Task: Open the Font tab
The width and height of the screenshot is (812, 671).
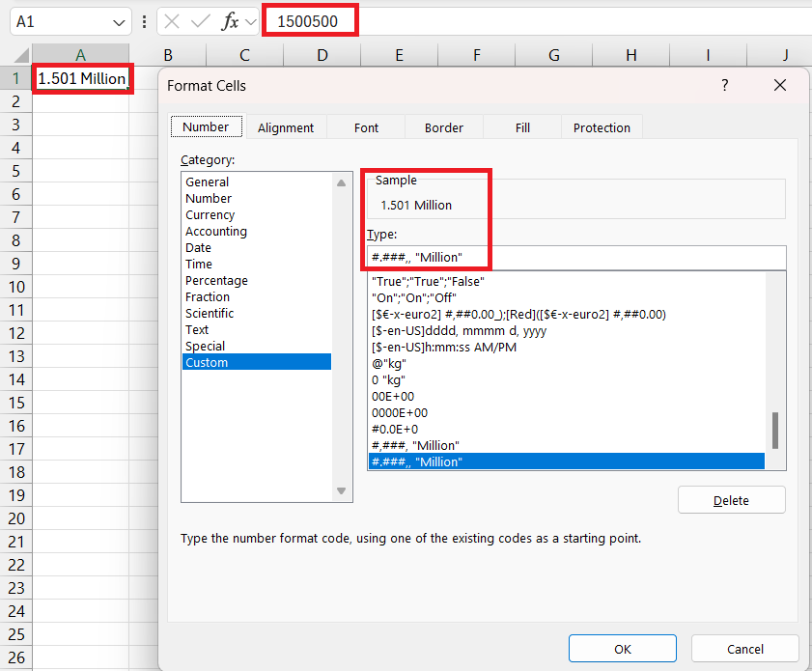Action: [x=366, y=127]
